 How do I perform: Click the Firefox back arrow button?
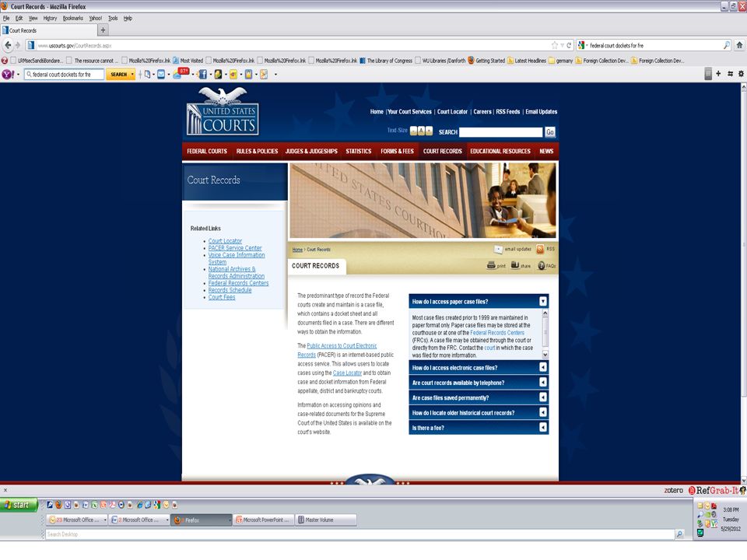coord(8,45)
